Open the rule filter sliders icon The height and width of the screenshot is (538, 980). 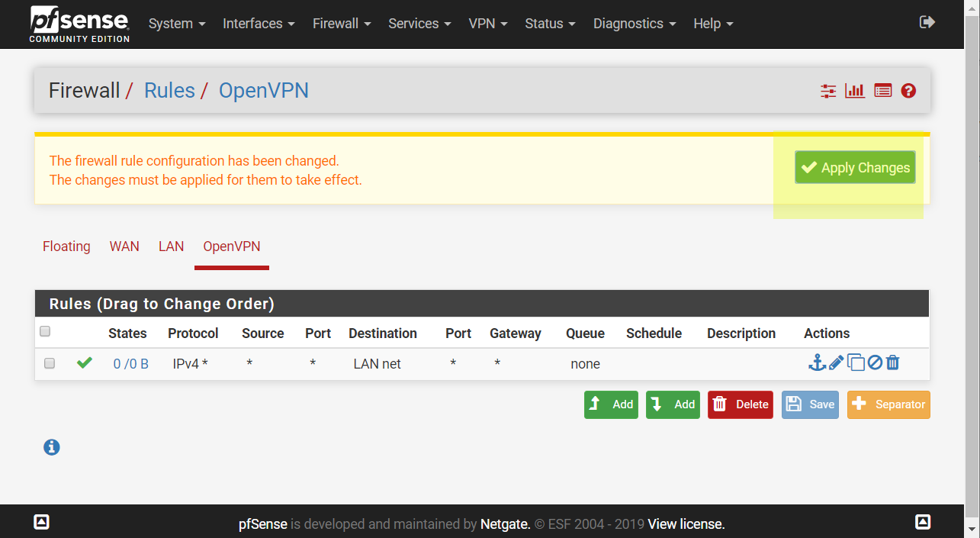828,91
